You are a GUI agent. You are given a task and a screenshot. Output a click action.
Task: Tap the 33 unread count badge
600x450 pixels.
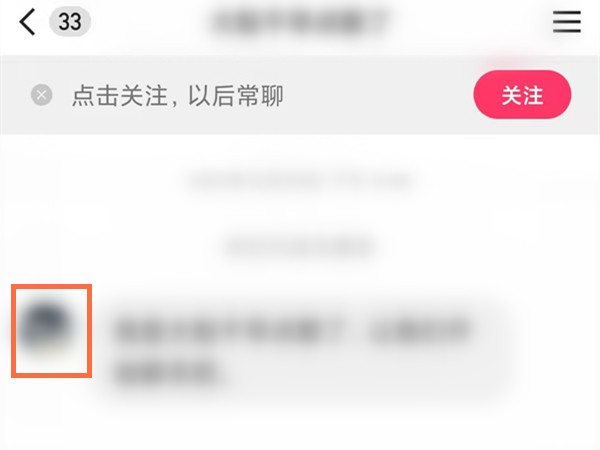[x=70, y=22]
